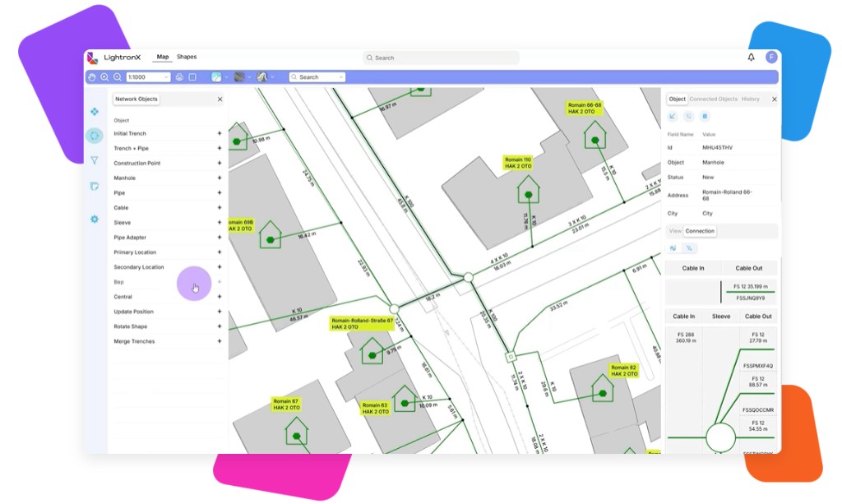Click the FSSJNQ9Y9 cable label

750,298
